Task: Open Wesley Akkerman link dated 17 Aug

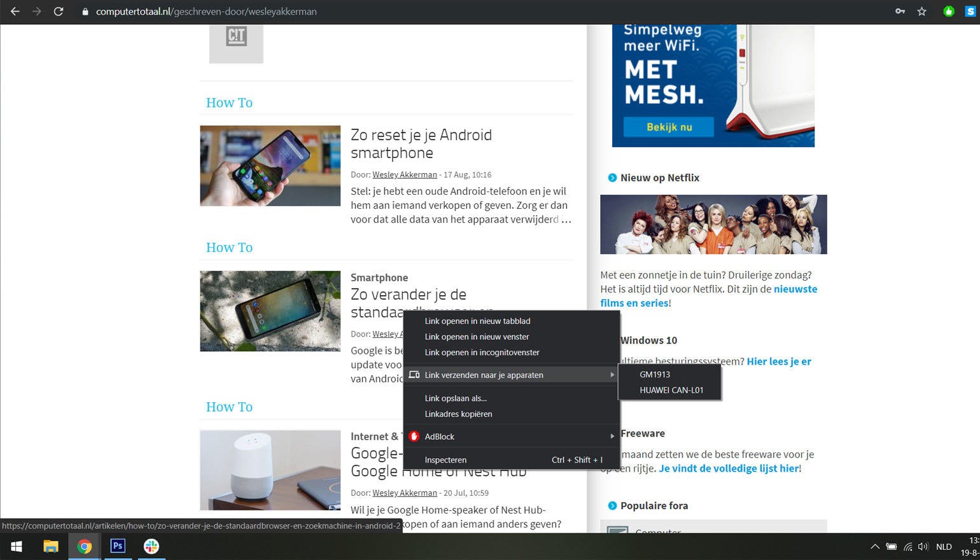Action: [x=405, y=174]
